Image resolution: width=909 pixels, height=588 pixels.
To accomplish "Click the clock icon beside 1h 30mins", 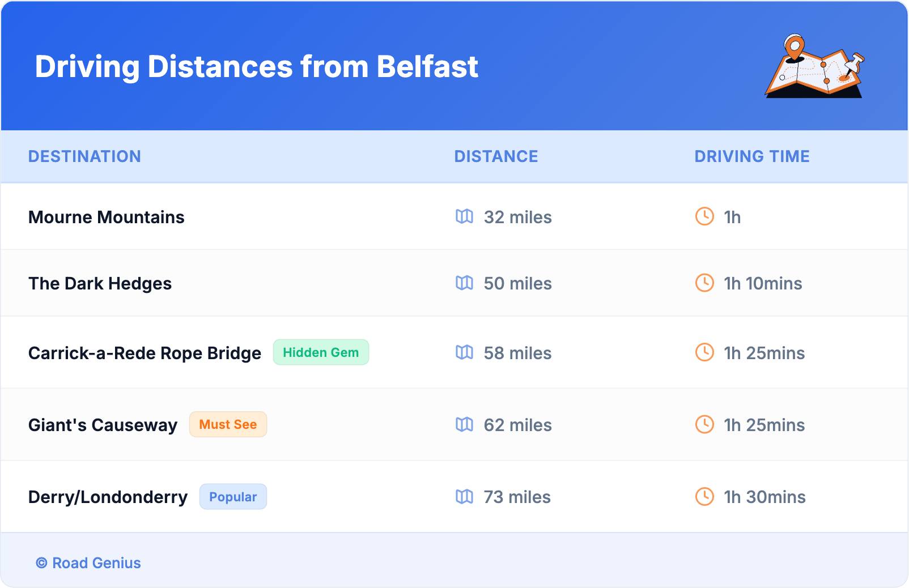I will point(704,497).
